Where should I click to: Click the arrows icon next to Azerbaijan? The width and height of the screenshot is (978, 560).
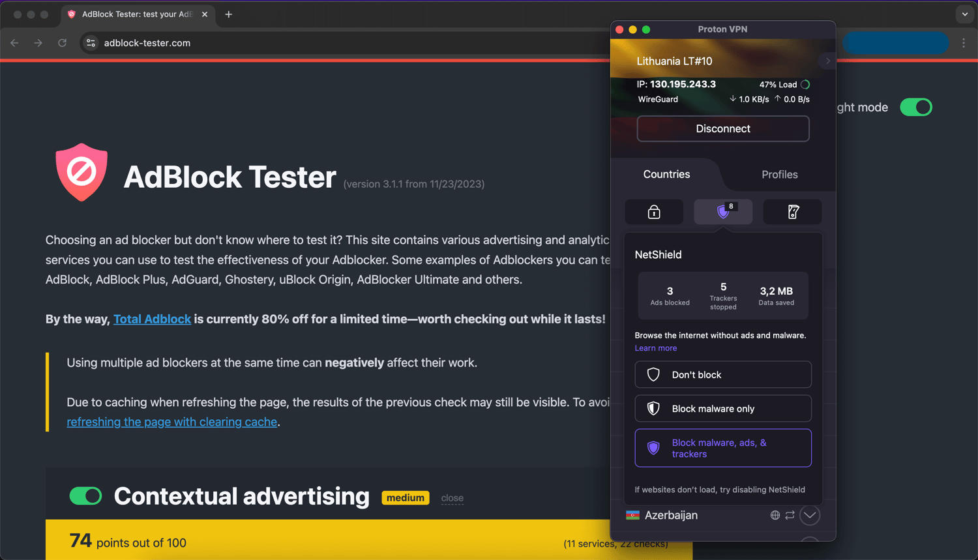[x=790, y=515]
